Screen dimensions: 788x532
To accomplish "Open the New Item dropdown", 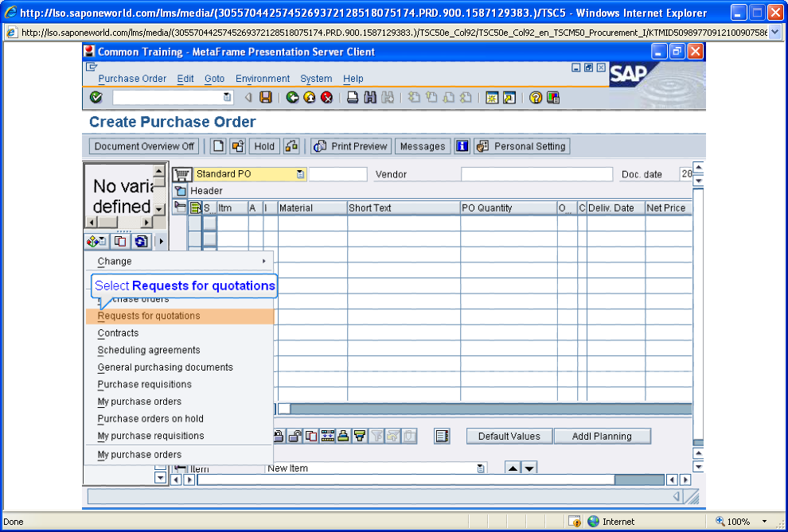I will click(481, 468).
